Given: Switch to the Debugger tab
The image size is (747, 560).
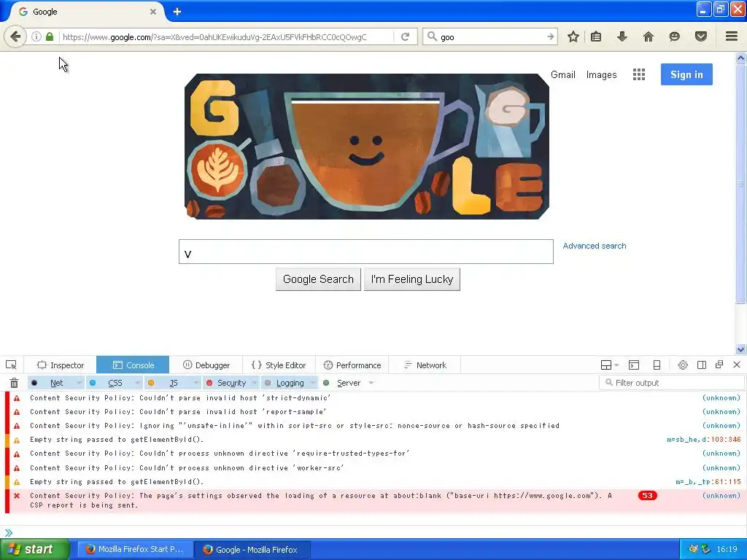Looking at the screenshot, I should [206, 365].
